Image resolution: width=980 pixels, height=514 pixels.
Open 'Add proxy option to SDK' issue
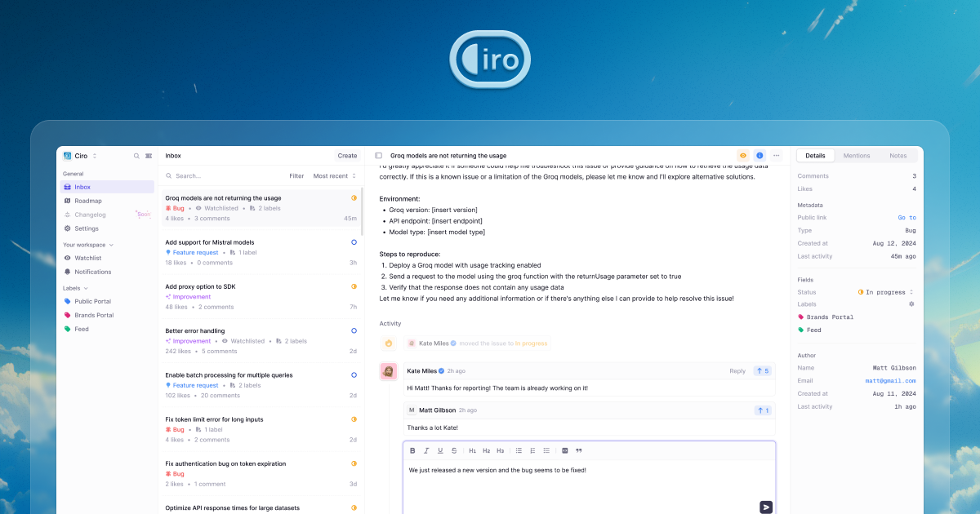(261, 296)
